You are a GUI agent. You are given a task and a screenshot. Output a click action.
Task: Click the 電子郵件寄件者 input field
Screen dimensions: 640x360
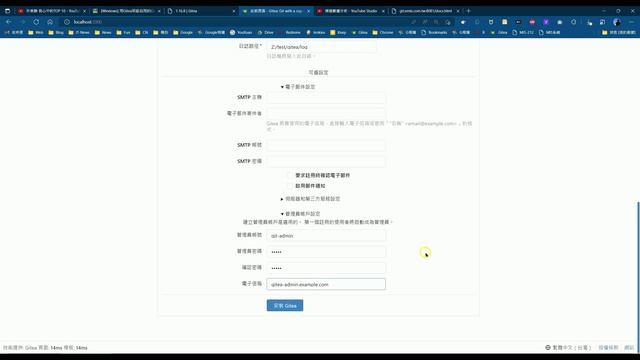(326, 113)
